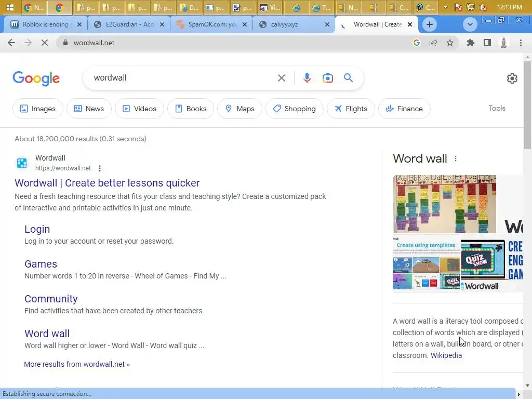This screenshot has height=399, width=532.
Task: Open Google quick settings gear
Action: click(512, 78)
